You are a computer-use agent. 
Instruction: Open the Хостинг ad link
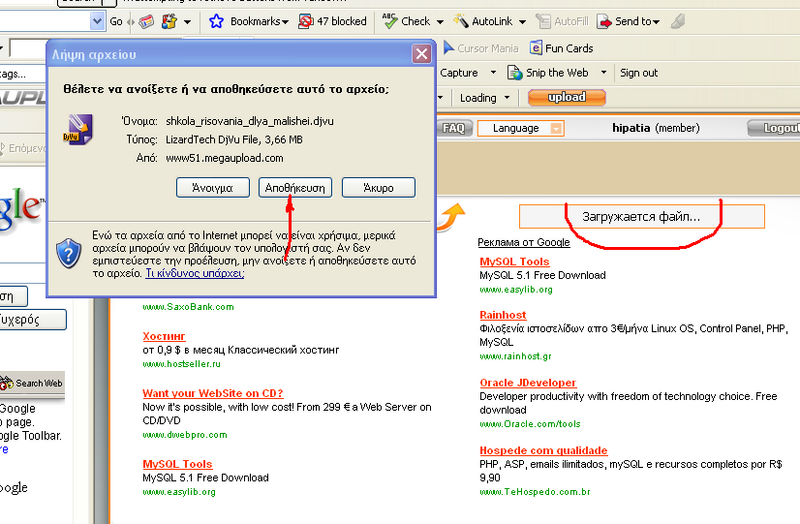tap(164, 336)
